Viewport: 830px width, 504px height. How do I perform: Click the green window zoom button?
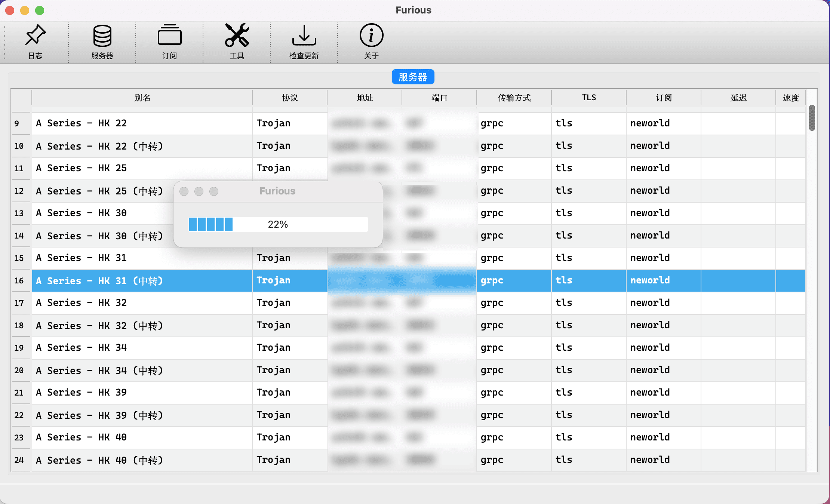[40, 10]
